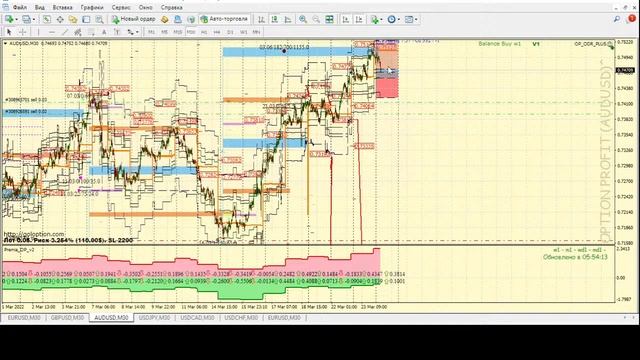The width and height of the screenshot is (640, 360).
Task: Open the Сервис menu
Action: (121, 7)
